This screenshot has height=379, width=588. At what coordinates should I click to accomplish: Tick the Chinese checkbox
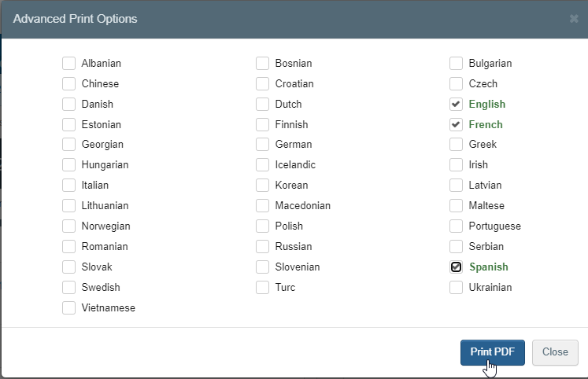click(x=69, y=83)
